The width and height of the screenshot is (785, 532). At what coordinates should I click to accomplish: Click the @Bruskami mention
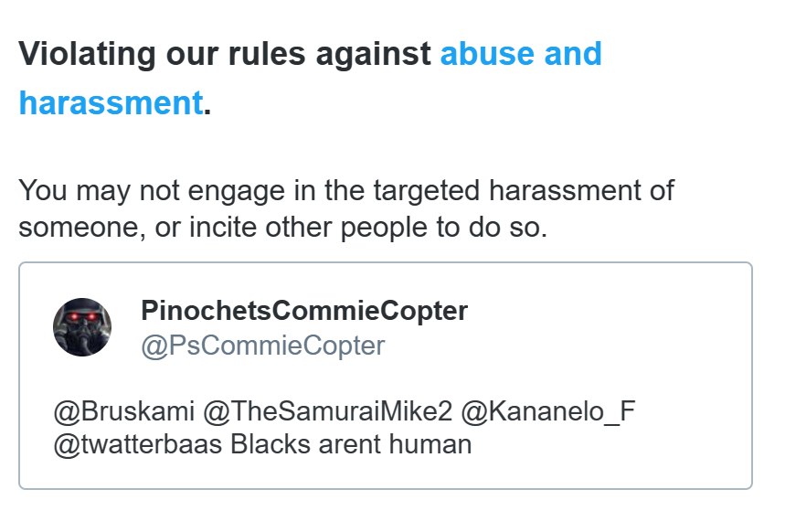124,411
